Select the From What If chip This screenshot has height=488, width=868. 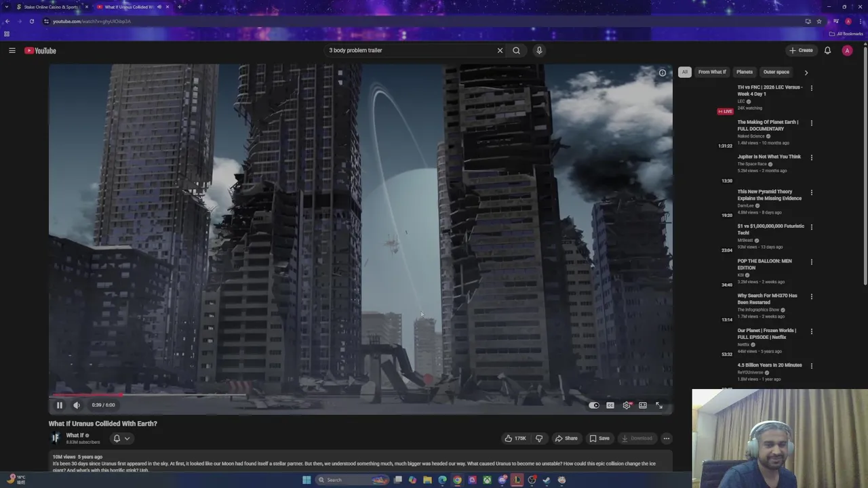[x=712, y=72]
